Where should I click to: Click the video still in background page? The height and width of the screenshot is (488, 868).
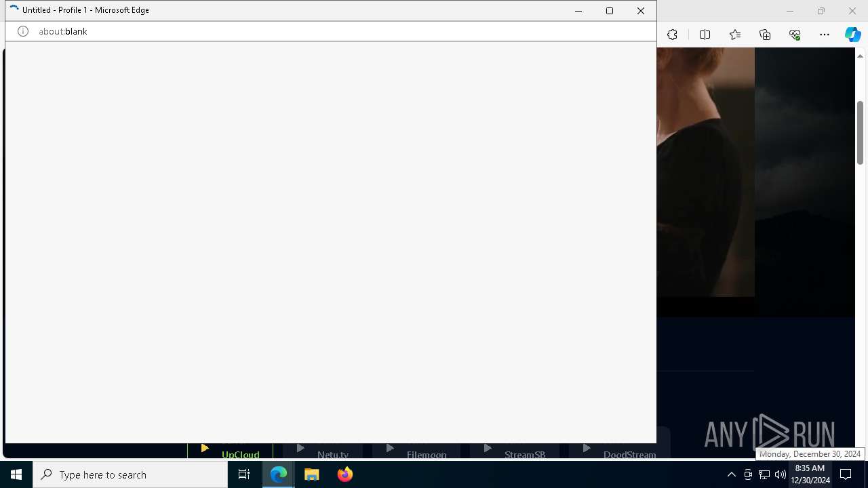705,172
